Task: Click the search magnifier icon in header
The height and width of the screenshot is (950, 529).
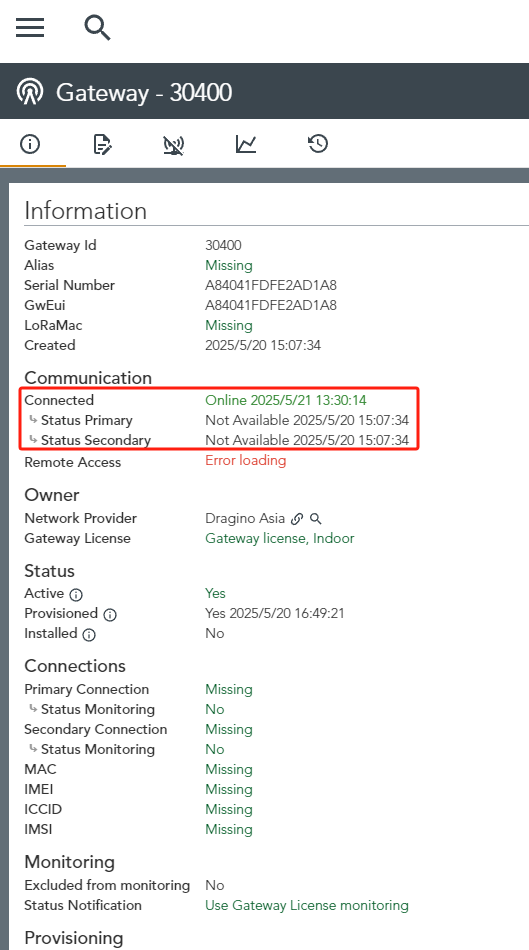Action: [97, 28]
